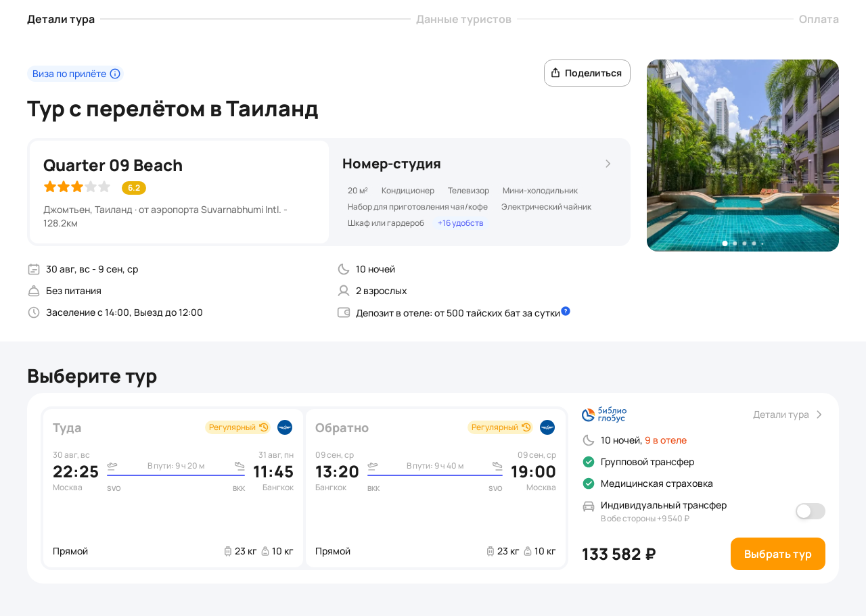Expand Номер-студия room details chevron
Image resolution: width=866 pixels, height=616 pixels.
608,164
